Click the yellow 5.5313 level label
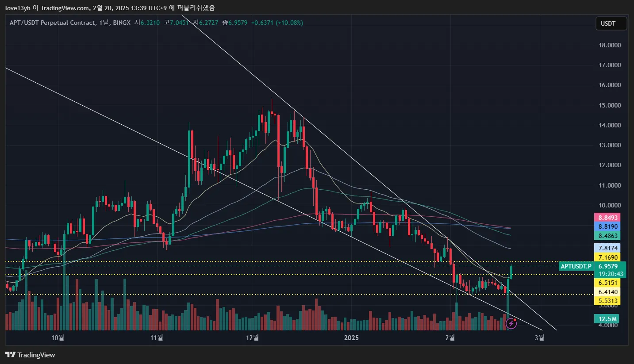The image size is (634, 364). coord(608,301)
